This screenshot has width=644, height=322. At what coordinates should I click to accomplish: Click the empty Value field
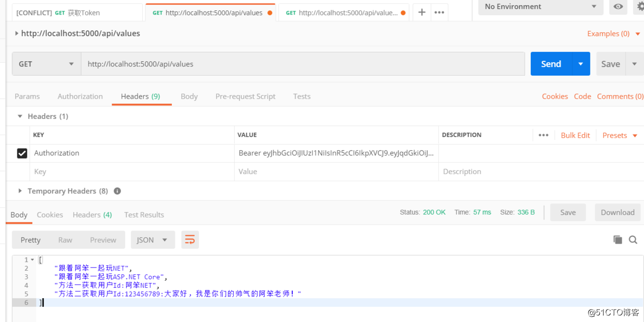337,171
